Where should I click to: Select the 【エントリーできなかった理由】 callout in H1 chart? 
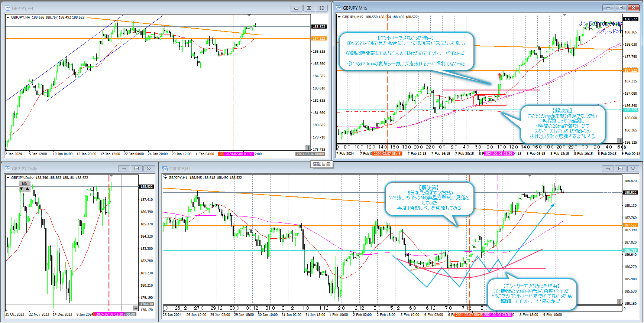pyautogui.click(x=531, y=294)
